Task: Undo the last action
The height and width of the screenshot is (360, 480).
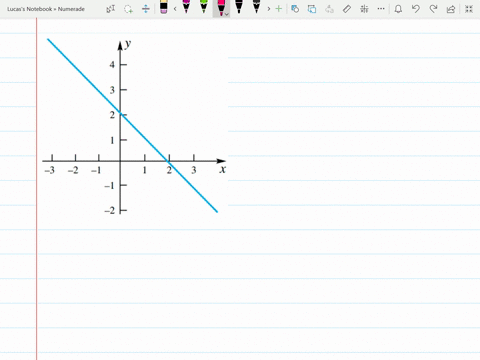Action: pos(415,9)
